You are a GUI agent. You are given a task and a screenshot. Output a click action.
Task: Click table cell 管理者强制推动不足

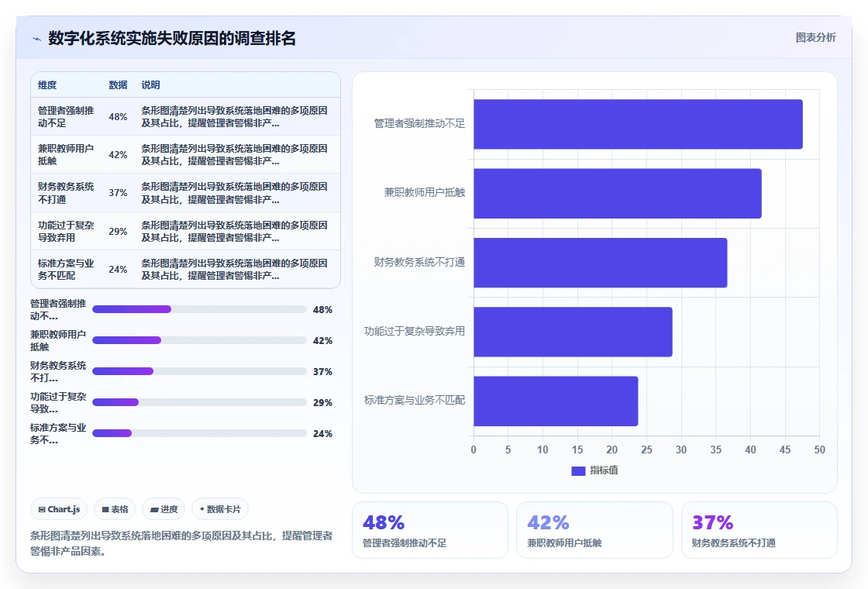66,117
